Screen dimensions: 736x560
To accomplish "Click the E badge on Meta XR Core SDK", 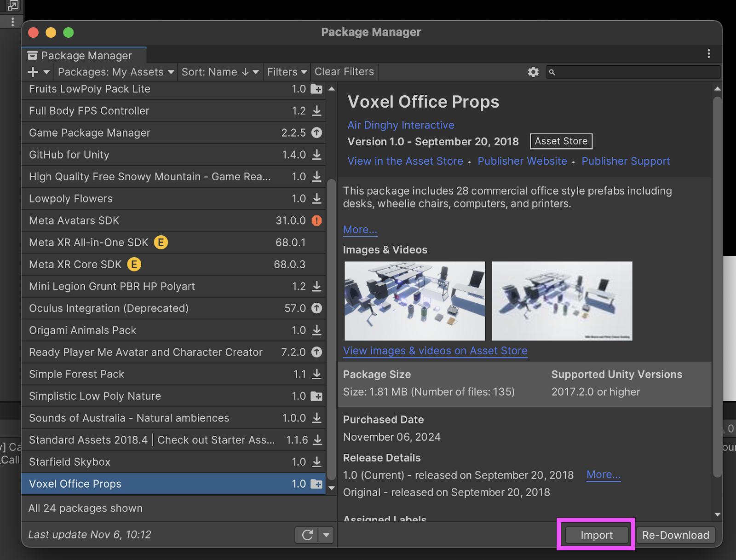I will pos(134,264).
